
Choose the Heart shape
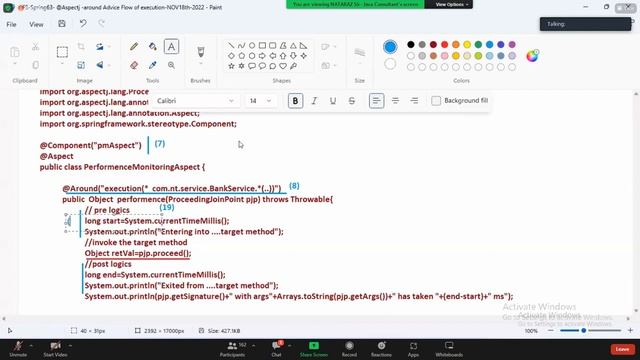click(x=283, y=66)
